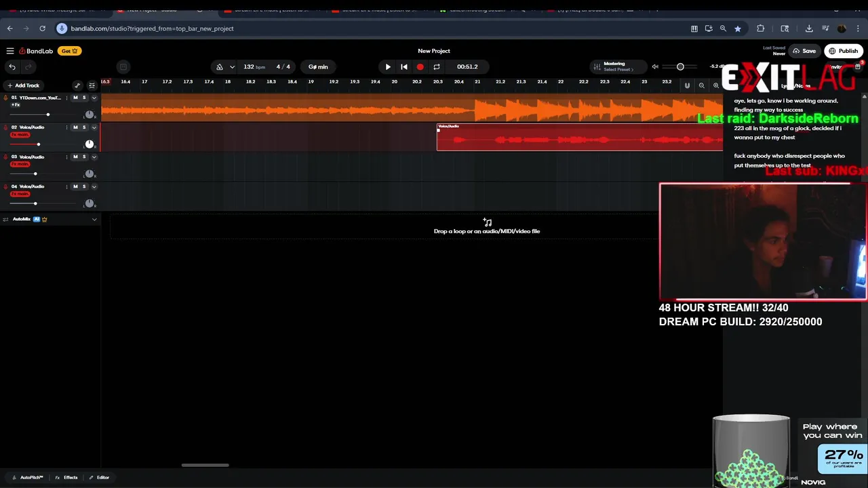Redo the last action

[28, 66]
